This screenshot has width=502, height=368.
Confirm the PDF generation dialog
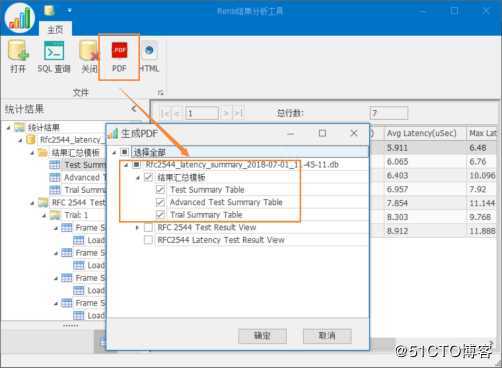pos(262,336)
